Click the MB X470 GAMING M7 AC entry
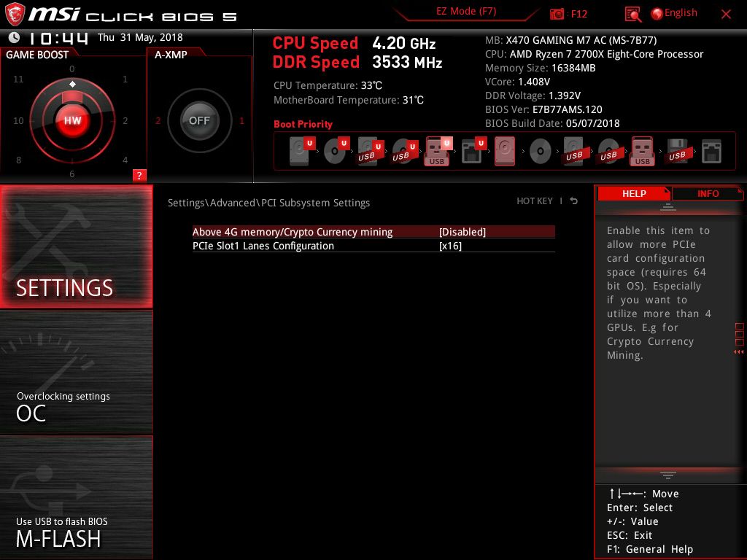This screenshot has width=747, height=560. point(570,41)
